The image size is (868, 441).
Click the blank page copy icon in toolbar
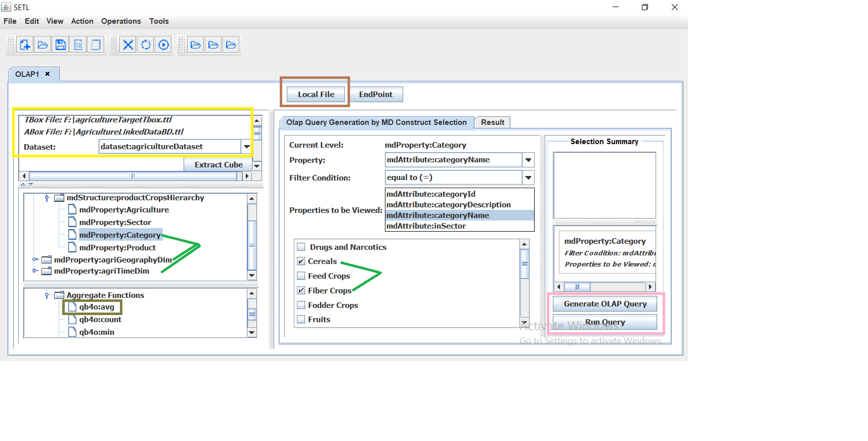point(96,45)
